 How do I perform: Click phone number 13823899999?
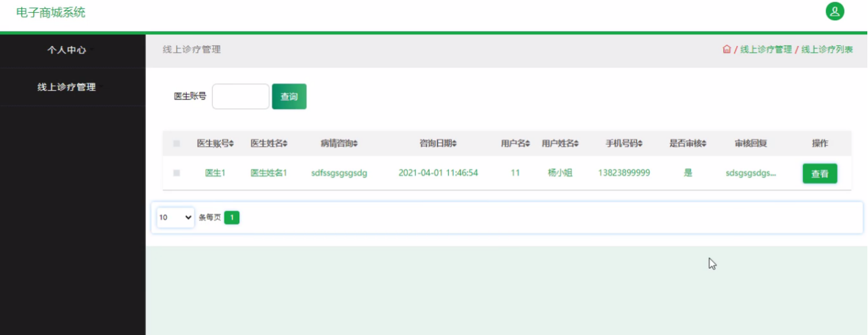pos(624,173)
